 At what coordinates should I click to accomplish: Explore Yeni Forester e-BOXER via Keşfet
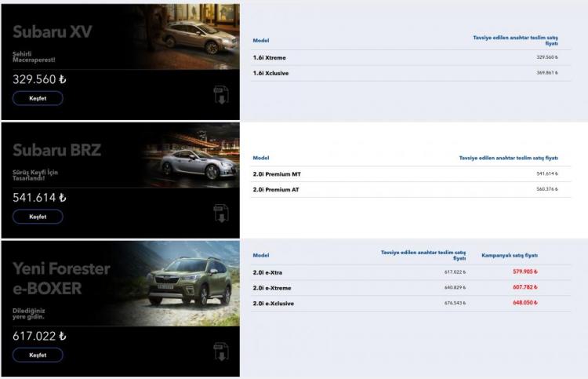point(38,355)
